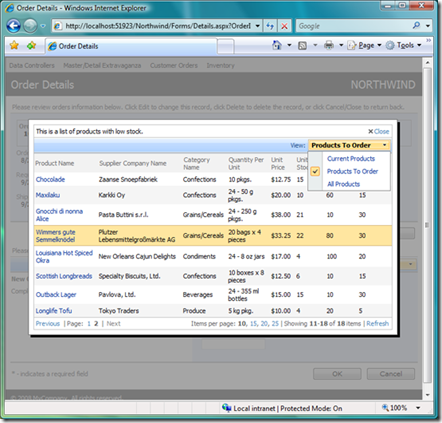This screenshot has height=423, width=442.
Task: Click the $33.25 unit price cell
Action: click(281, 236)
